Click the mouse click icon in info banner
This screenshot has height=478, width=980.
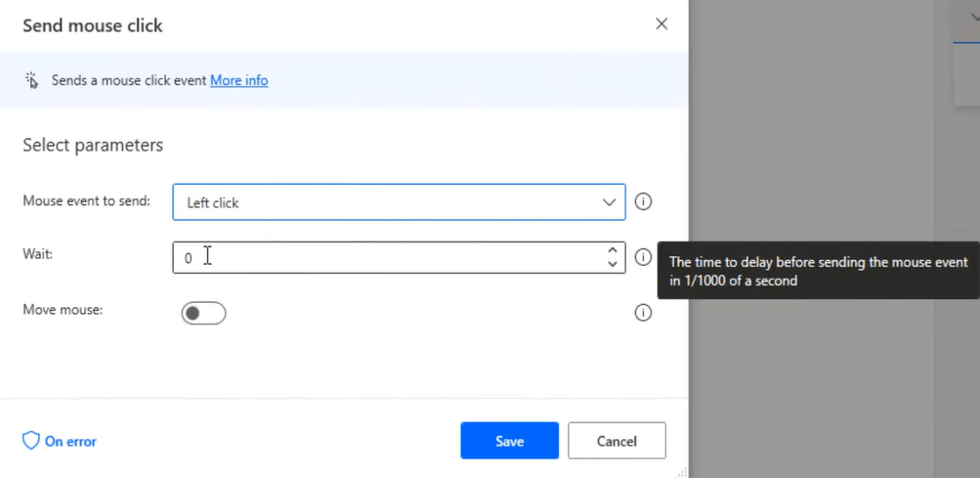32,80
